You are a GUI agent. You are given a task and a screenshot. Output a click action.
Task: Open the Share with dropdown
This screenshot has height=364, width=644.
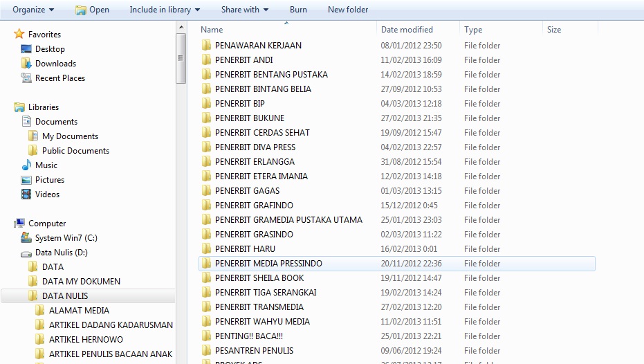click(245, 10)
